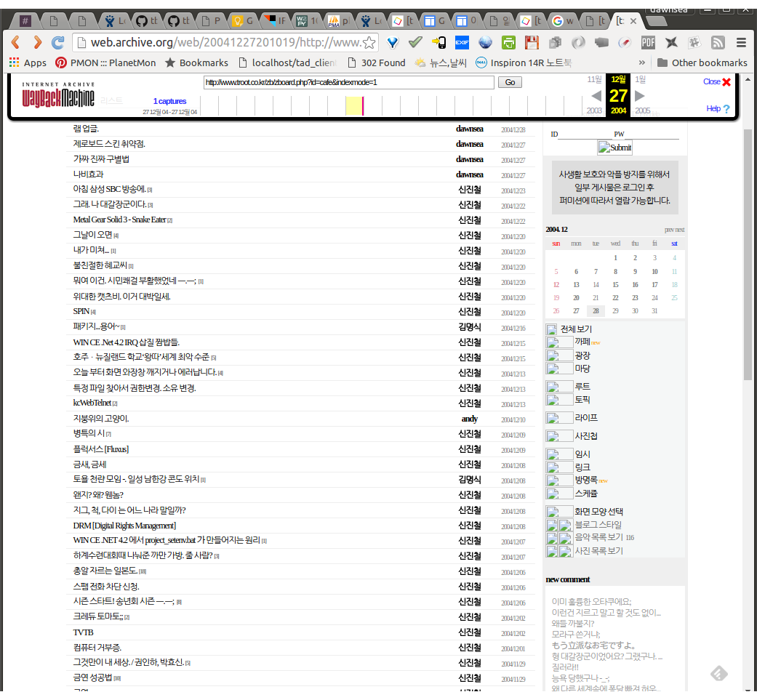
Task: Open the Other bookmarks folder
Action: (x=702, y=63)
